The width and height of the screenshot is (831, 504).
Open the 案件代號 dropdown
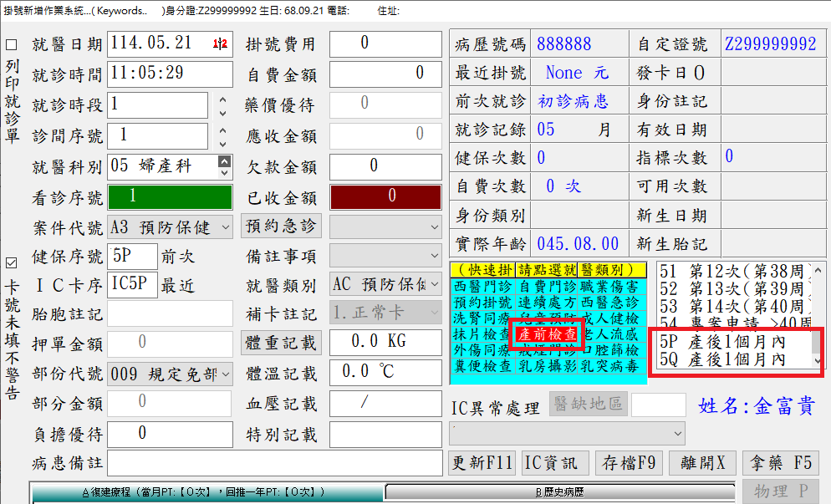tap(225, 227)
